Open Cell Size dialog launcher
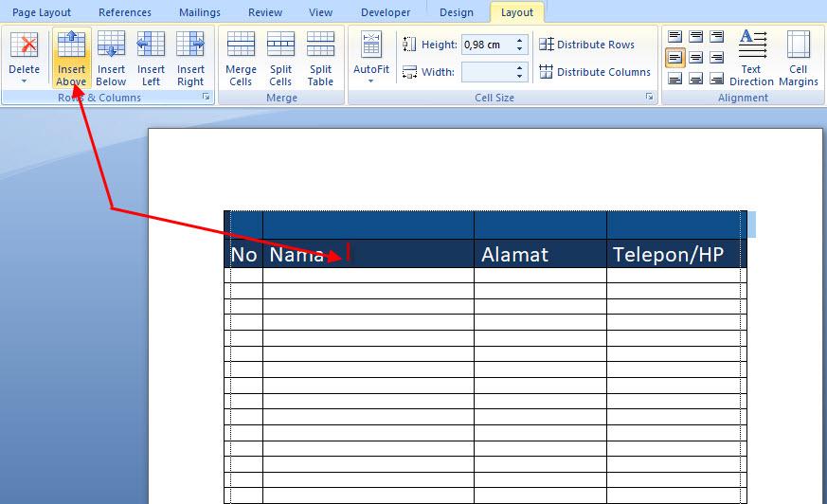 coord(649,97)
